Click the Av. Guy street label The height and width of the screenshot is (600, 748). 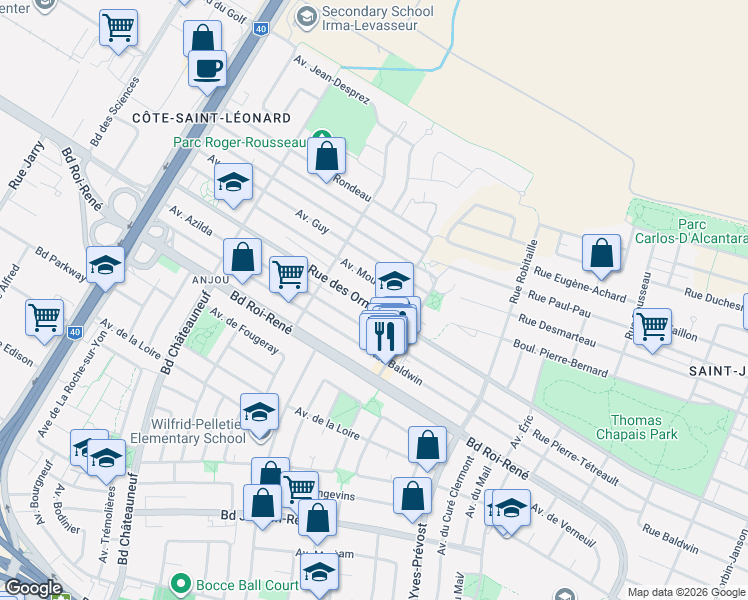[x=312, y=221]
